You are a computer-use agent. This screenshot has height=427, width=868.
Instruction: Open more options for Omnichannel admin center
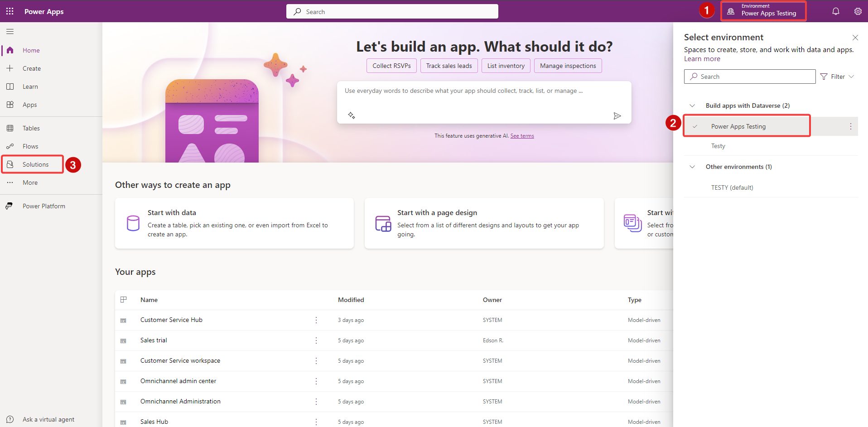pos(316,381)
